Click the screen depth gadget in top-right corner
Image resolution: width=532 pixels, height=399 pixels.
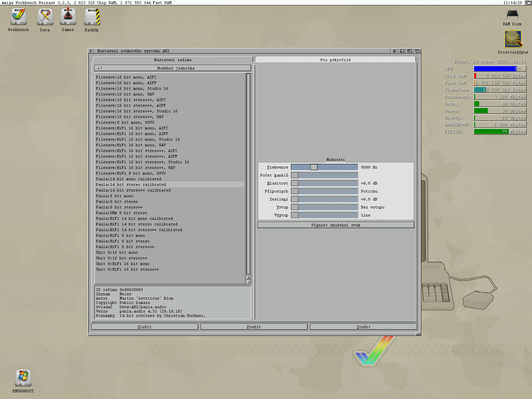click(x=528, y=3)
